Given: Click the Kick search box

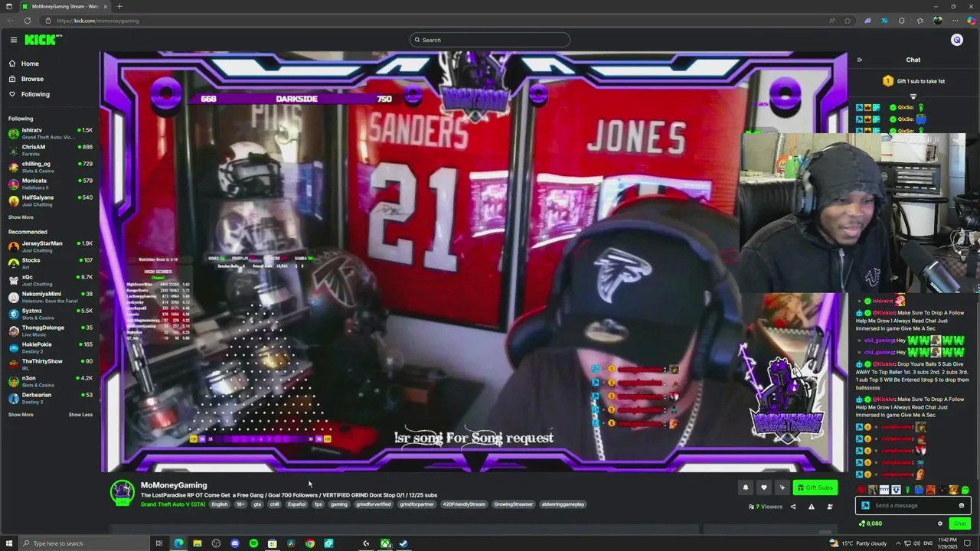Looking at the screenshot, I should coord(490,40).
